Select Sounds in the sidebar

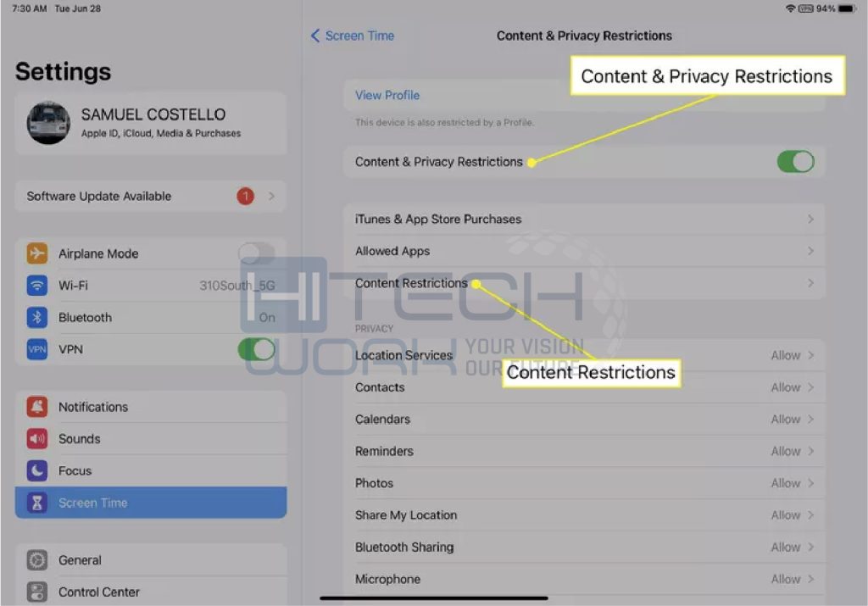[x=151, y=439]
